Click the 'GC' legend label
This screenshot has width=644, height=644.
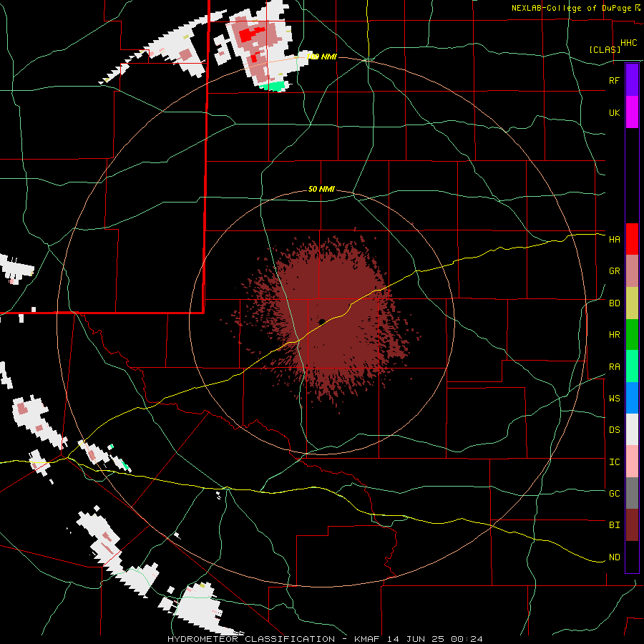pyautogui.click(x=614, y=494)
